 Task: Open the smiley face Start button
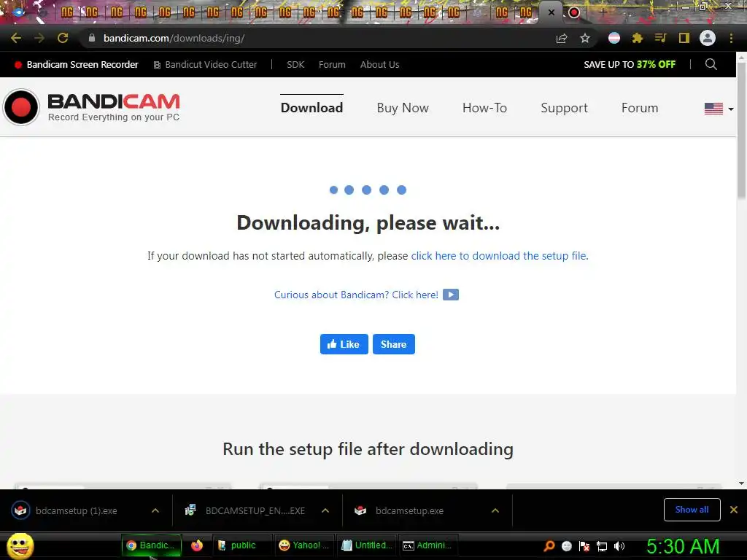(20, 545)
